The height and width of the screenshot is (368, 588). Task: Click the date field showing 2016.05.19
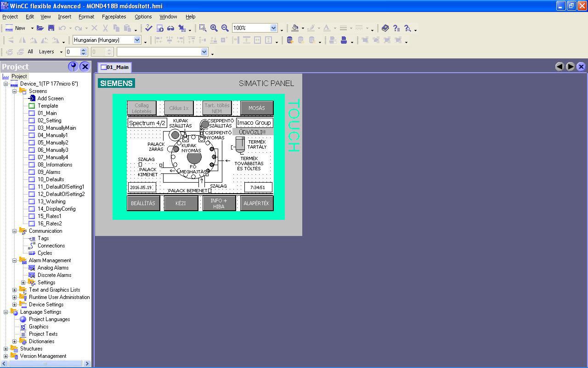pyautogui.click(x=142, y=187)
